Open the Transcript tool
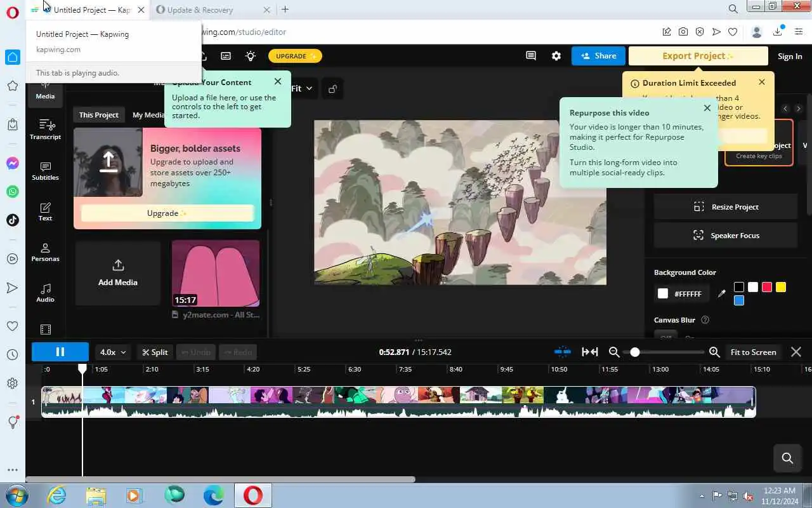Image resolution: width=812 pixels, height=508 pixels. coord(45,129)
